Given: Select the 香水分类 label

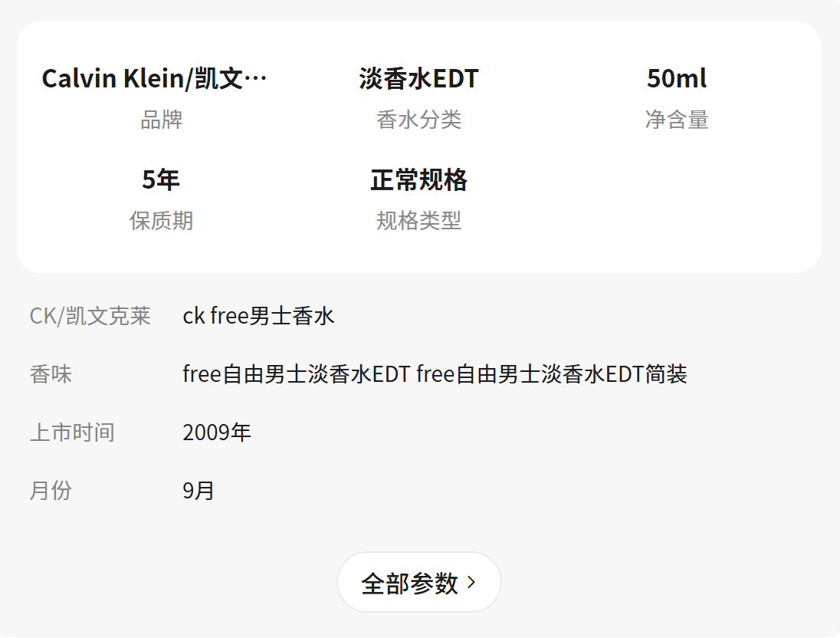Looking at the screenshot, I should pos(418,120).
